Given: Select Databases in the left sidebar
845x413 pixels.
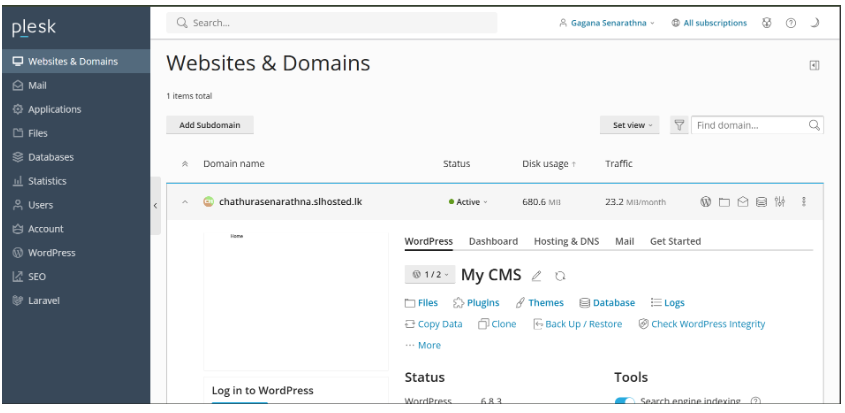Looking at the screenshot, I should pos(50,157).
